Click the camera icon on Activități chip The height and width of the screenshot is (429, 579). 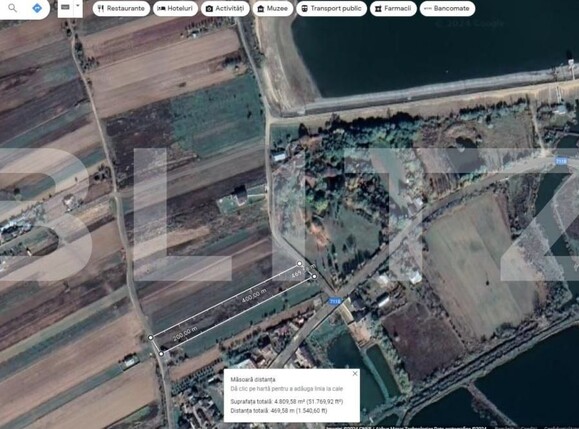(209, 8)
